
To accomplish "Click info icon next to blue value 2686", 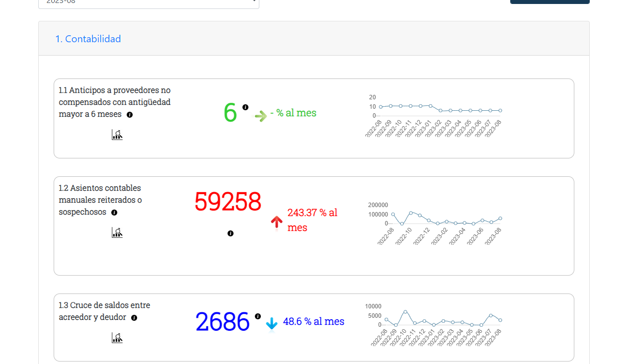I will tap(258, 316).
